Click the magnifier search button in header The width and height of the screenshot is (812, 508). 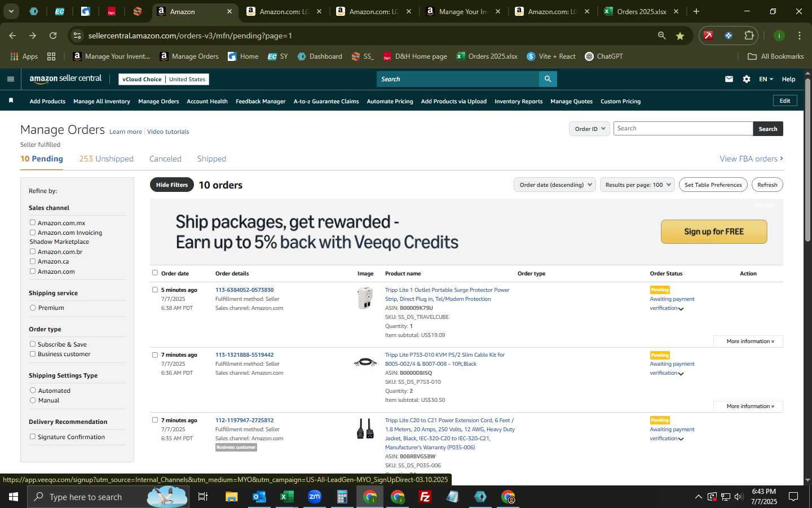tap(548, 79)
